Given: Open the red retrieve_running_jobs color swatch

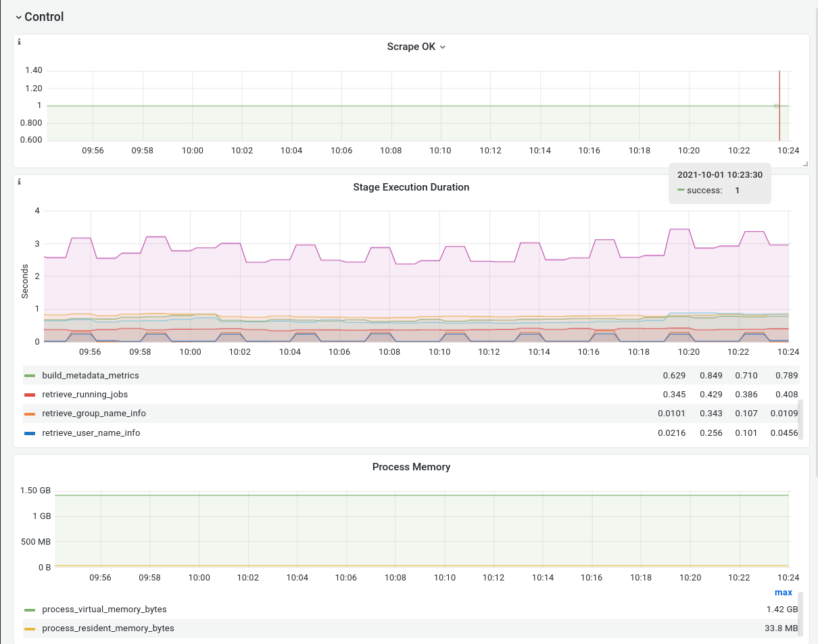Looking at the screenshot, I should coord(30,395).
